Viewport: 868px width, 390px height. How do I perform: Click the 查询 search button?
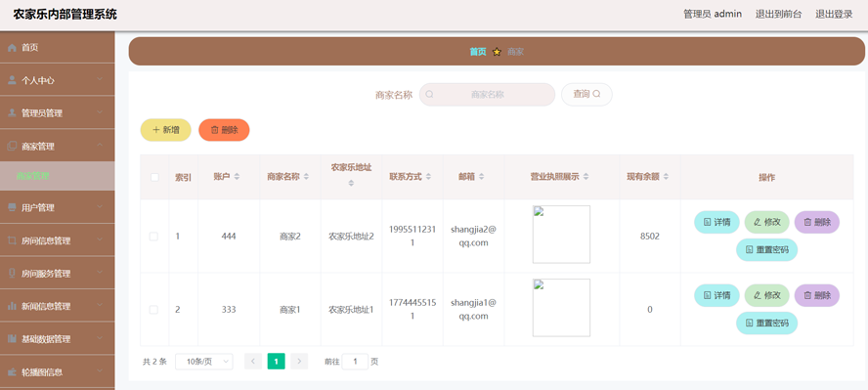point(586,94)
